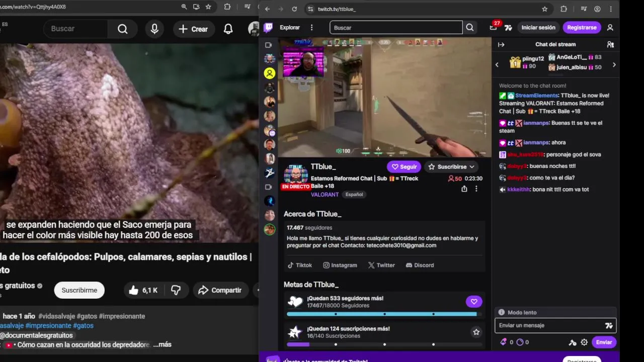The image size is (644, 362).
Task: Open the Twitch browser extensions puzzle icon
Action: (563, 9)
